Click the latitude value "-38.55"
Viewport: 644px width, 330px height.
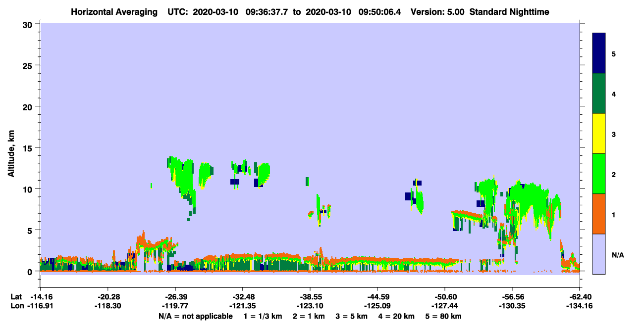point(310,297)
